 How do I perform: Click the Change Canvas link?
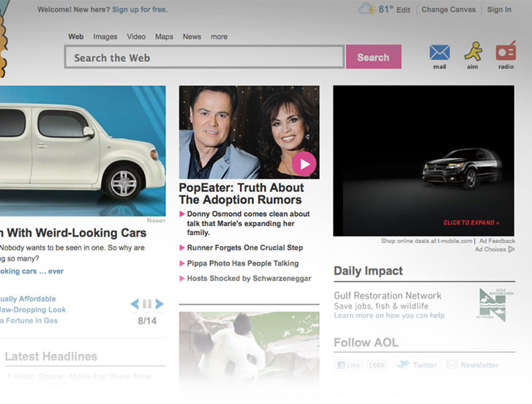(448, 10)
